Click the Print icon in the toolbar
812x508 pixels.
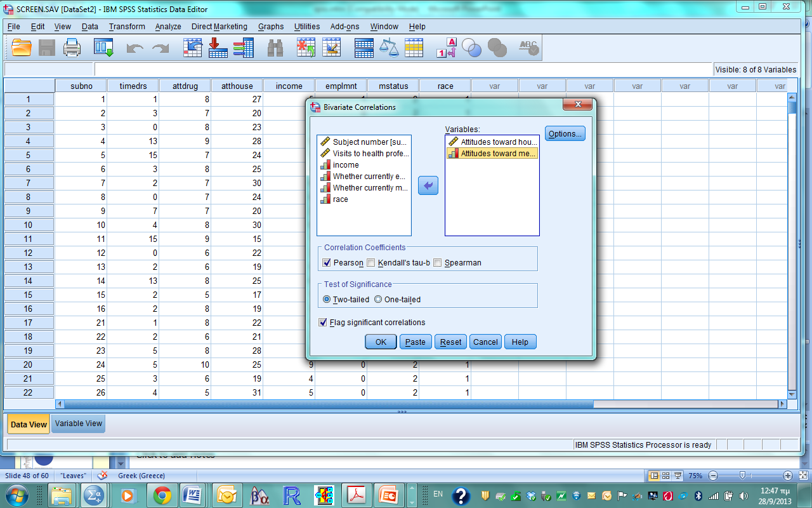72,48
